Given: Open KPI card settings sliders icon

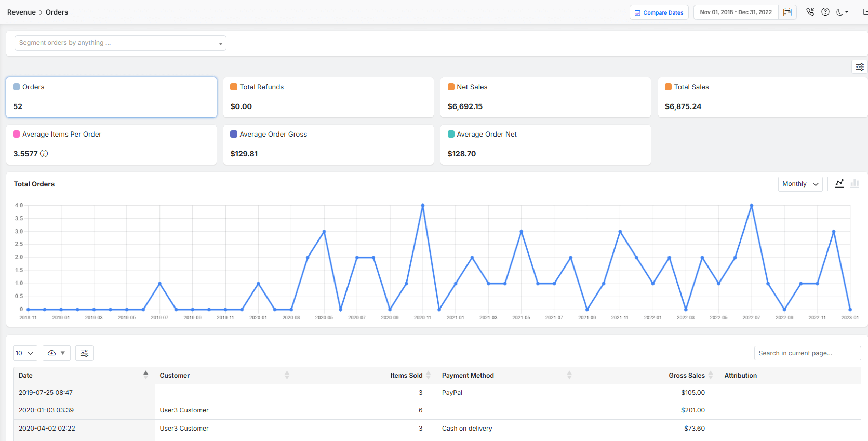Looking at the screenshot, I should (860, 67).
